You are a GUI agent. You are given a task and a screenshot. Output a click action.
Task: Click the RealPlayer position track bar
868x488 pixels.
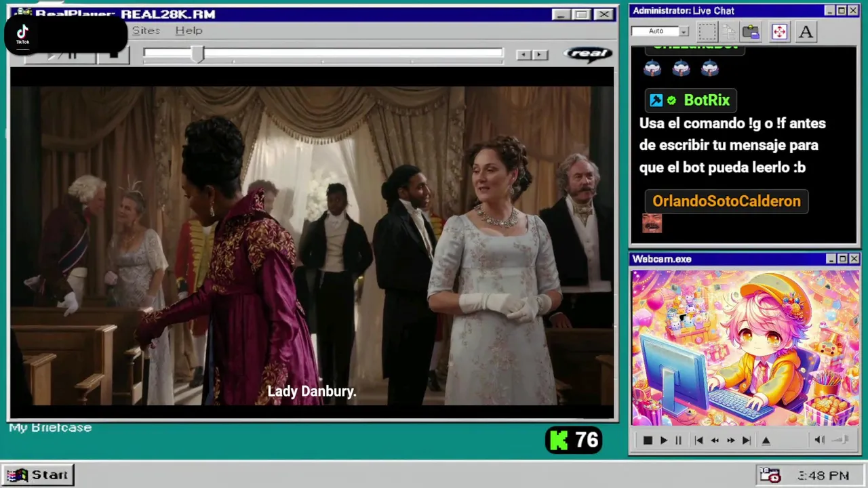pos(323,53)
